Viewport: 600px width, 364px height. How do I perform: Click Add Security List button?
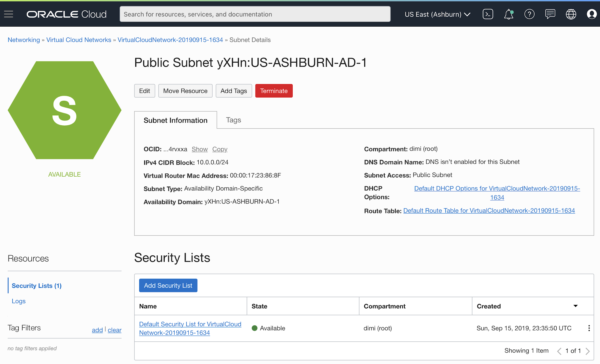coord(168,286)
